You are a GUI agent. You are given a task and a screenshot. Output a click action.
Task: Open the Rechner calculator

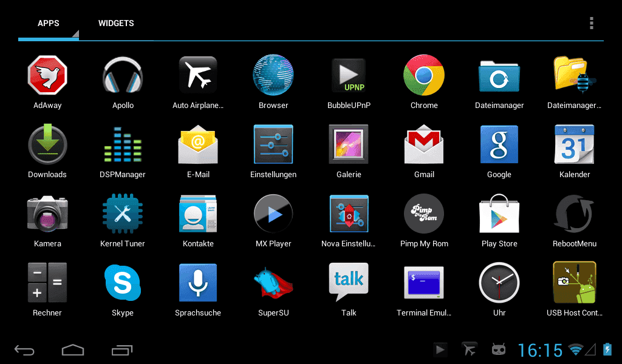click(x=47, y=283)
